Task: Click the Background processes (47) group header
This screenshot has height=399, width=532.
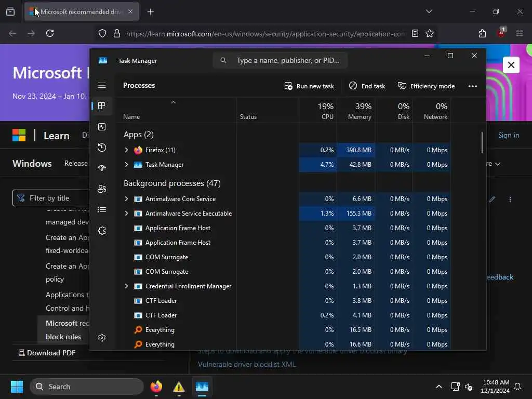Action: pyautogui.click(x=172, y=183)
